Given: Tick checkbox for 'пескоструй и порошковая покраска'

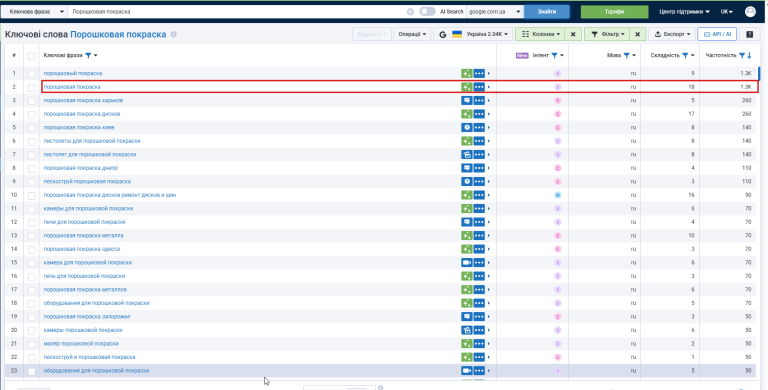Looking at the screenshot, I should pos(31,358).
